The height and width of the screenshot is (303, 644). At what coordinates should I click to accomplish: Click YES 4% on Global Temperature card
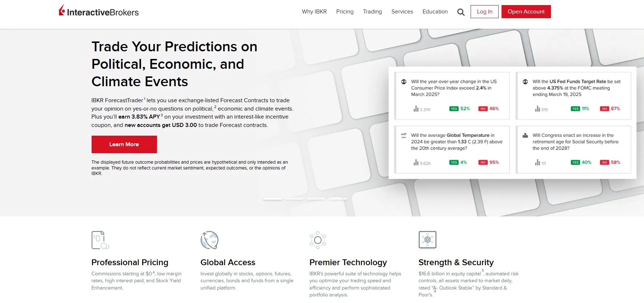pos(458,163)
